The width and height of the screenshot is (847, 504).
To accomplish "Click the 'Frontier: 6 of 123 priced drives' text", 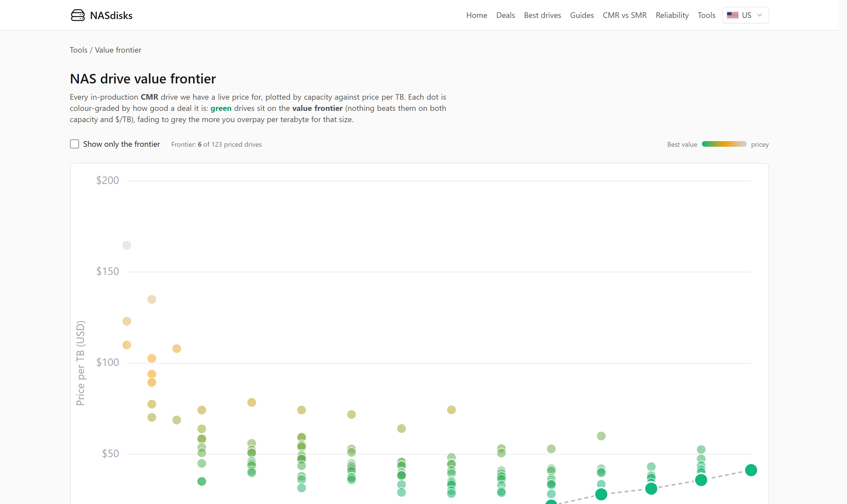I will point(217,144).
